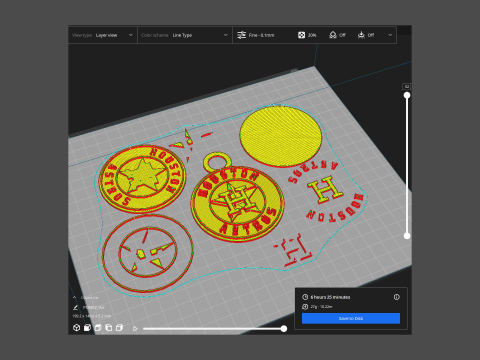Expand the print settings panel chevron
The width and height of the screenshot is (480, 360).
(390, 35)
